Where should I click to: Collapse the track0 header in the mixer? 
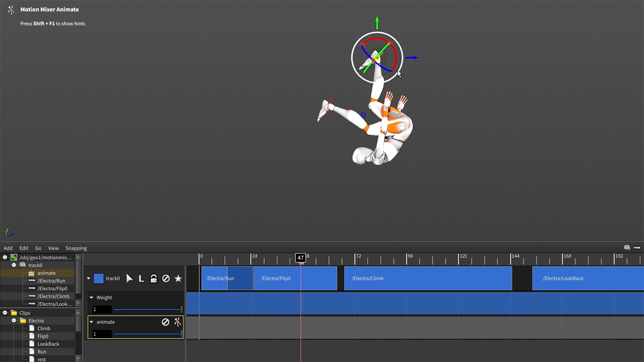coord(89,279)
